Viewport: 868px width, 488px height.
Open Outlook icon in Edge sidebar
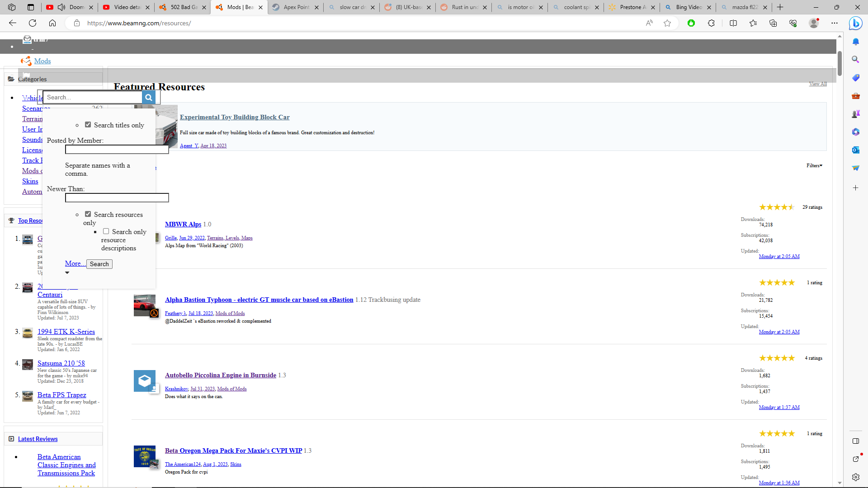[855, 150]
